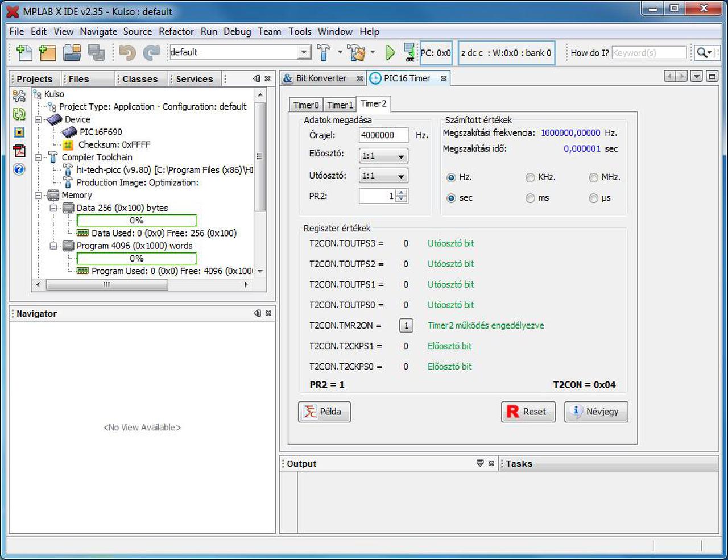The height and width of the screenshot is (560, 728).
Task: Minimize the Projects panel group
Action: click(x=257, y=78)
